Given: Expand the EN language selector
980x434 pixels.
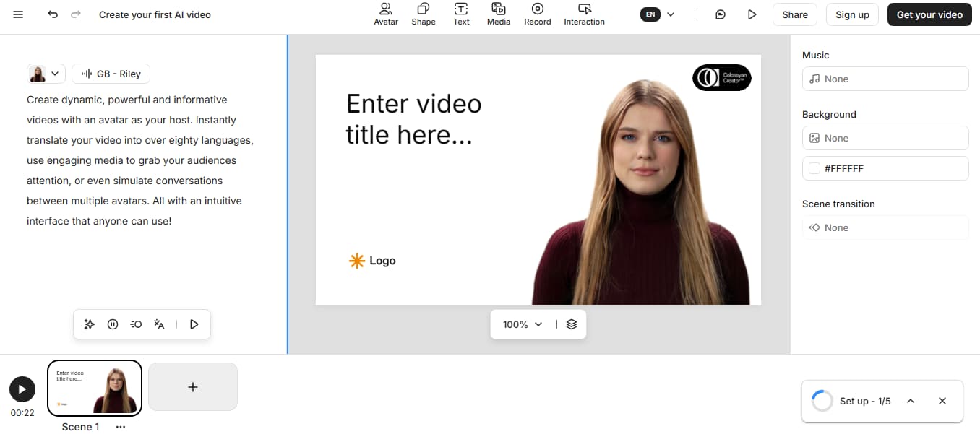Looking at the screenshot, I should point(658,14).
